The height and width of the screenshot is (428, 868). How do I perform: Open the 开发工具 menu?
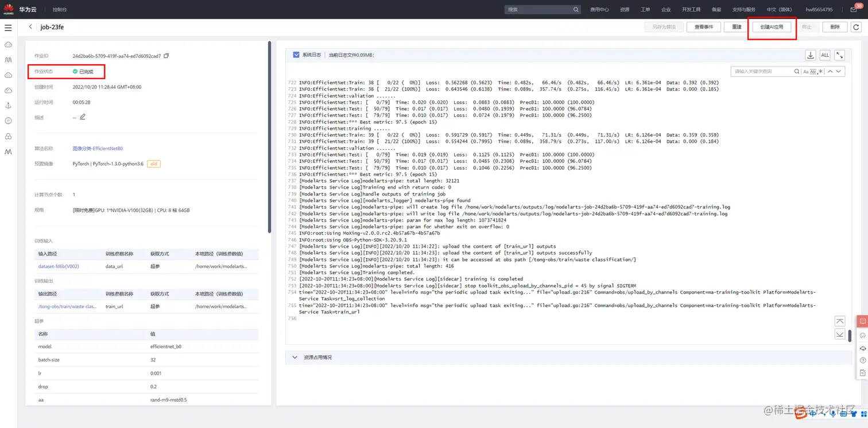click(691, 10)
